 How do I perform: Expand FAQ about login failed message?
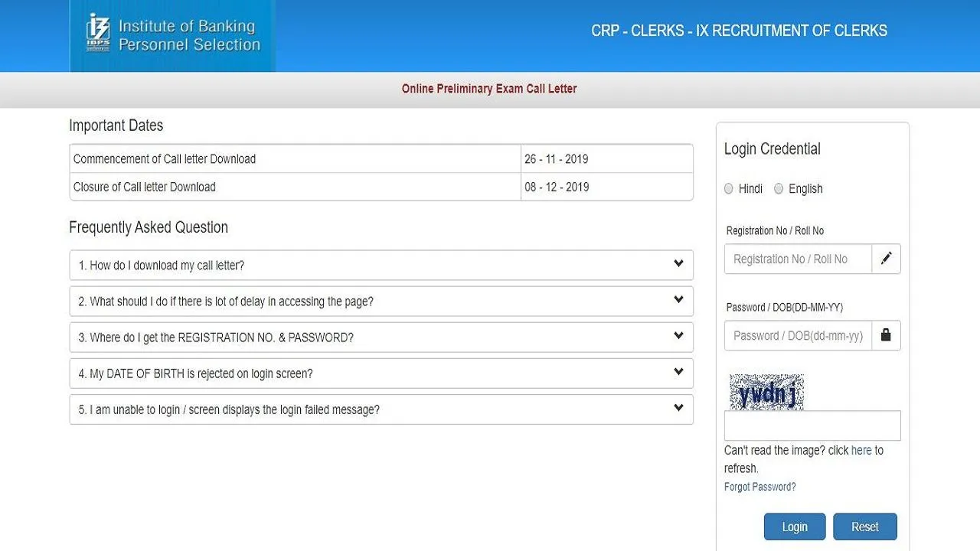[381, 409]
